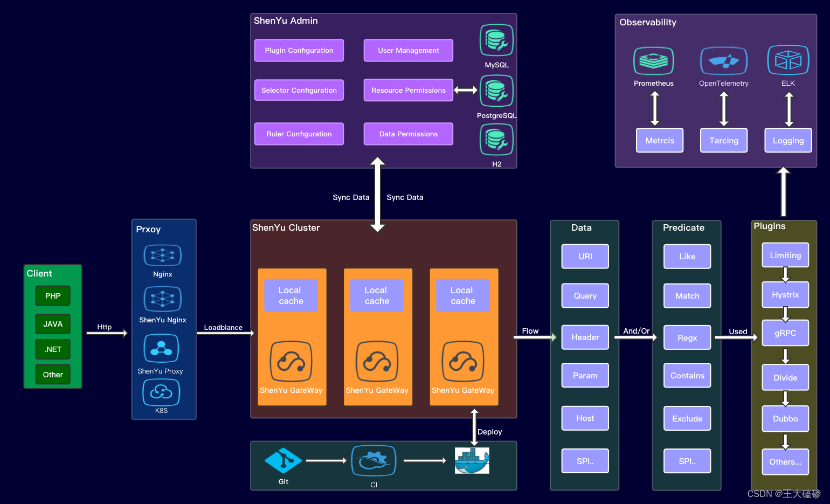Click the Logging box
Viewport: 830px width, 504px height.
pyautogui.click(x=788, y=140)
